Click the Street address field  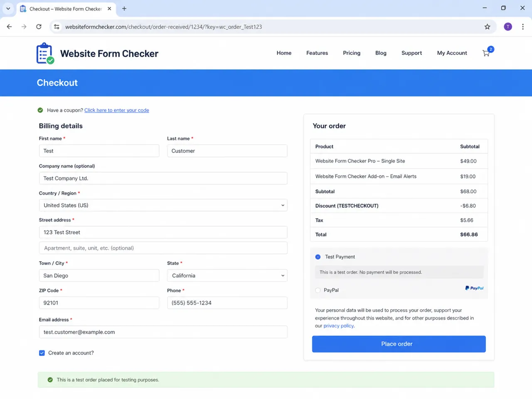(163, 232)
